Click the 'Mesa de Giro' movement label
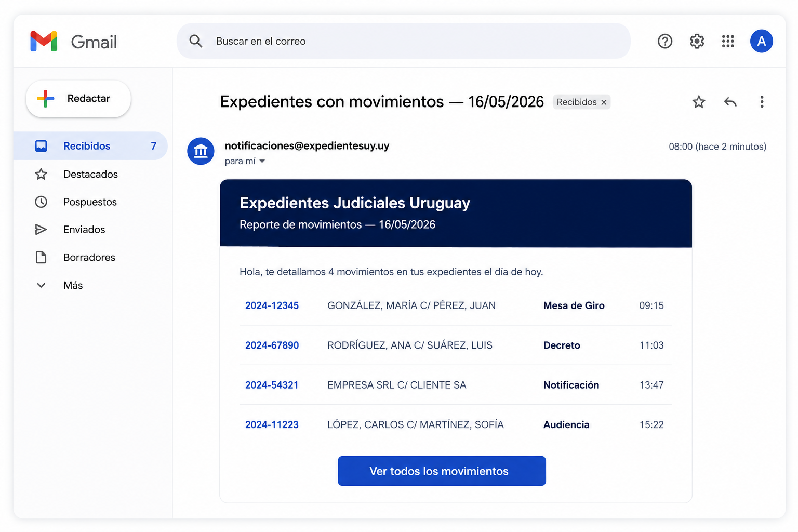The width and height of the screenshot is (798, 532). [574, 305]
